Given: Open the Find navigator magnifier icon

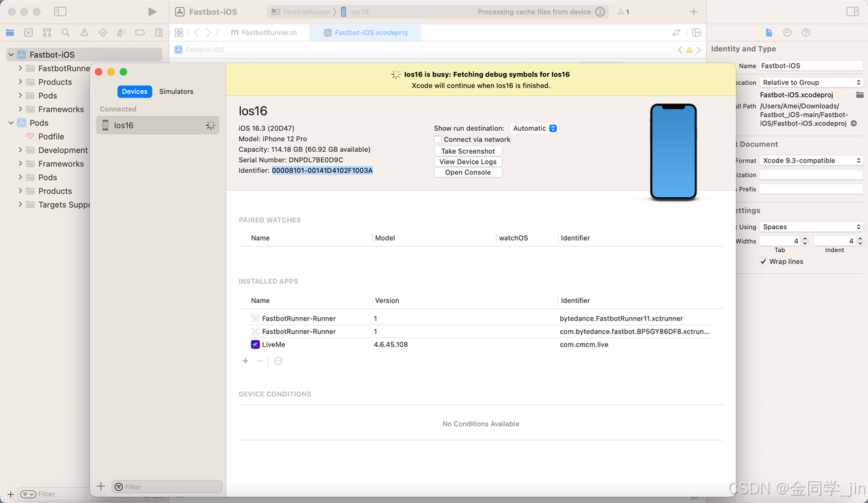Looking at the screenshot, I should 66,33.
